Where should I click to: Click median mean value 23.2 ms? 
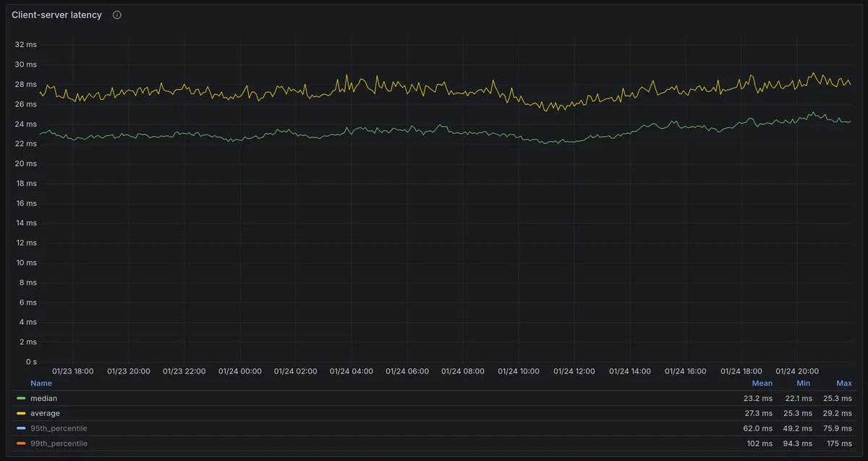tap(757, 399)
